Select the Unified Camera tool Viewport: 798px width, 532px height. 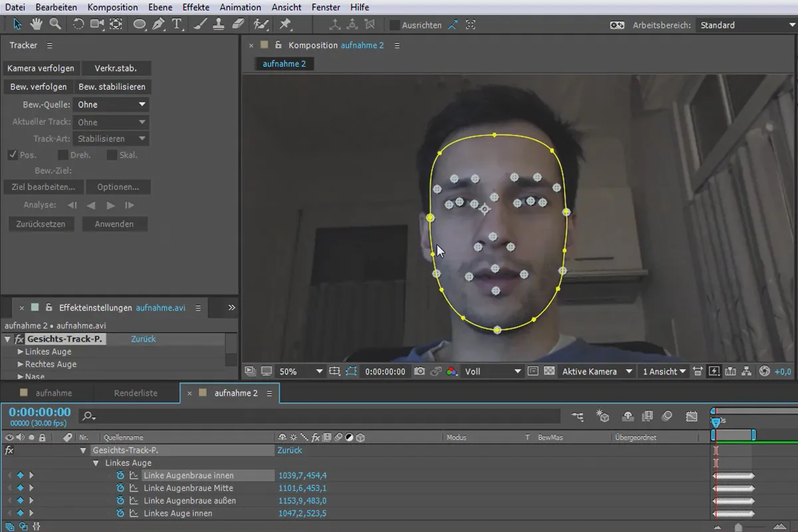97,25
